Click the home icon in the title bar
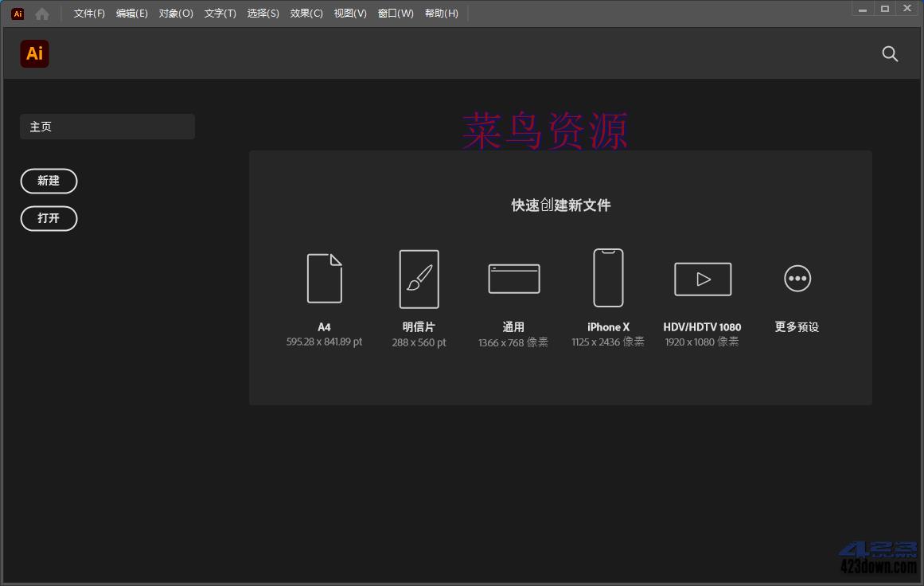Viewport: 924px width, 586px height. (x=41, y=13)
